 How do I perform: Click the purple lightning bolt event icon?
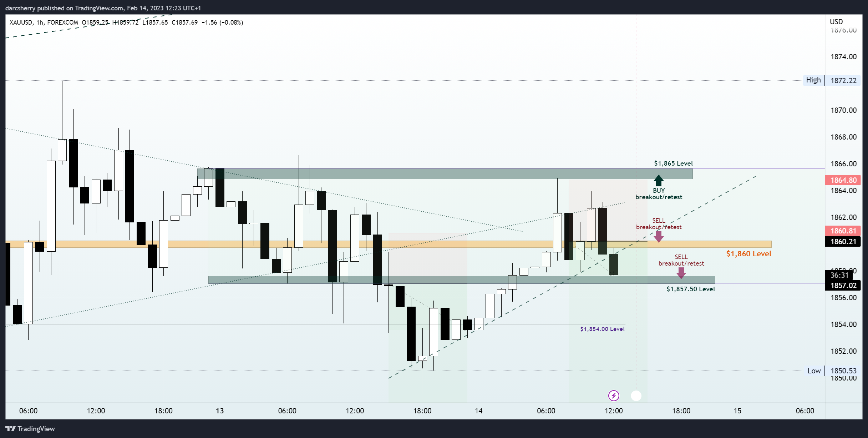click(614, 396)
